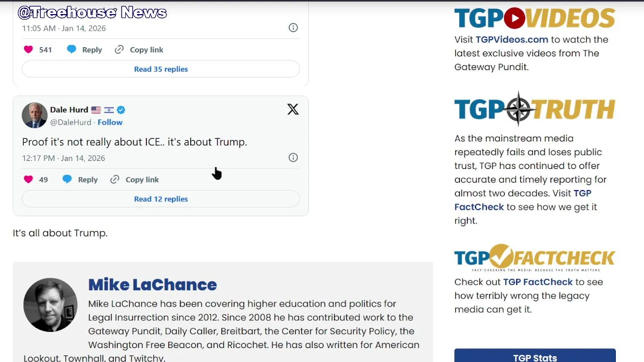The height and width of the screenshot is (362, 644).
Task: Click the heart icon with 541 likes
Action: pos(28,49)
